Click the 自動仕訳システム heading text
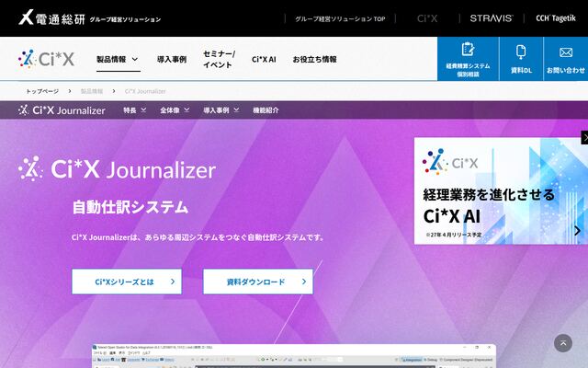The width and height of the screenshot is (588, 368). coord(130,207)
